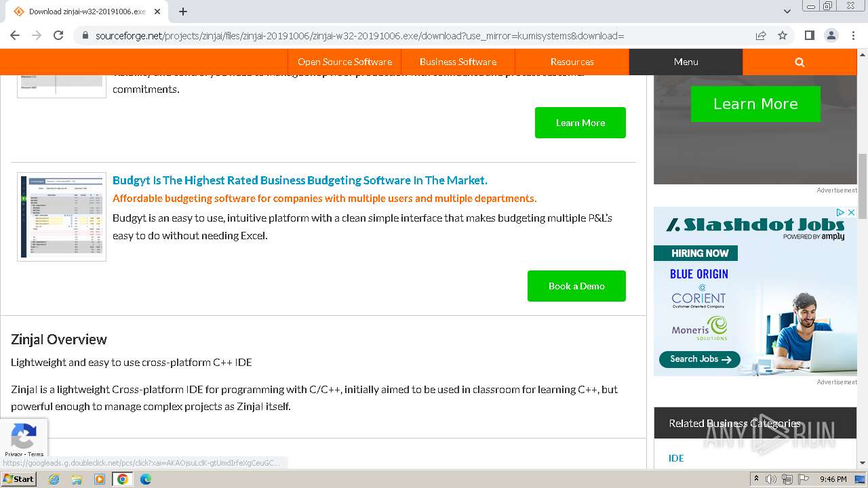Open the Chrome three-dot menu
The height and width of the screenshot is (488, 868).
point(852,35)
